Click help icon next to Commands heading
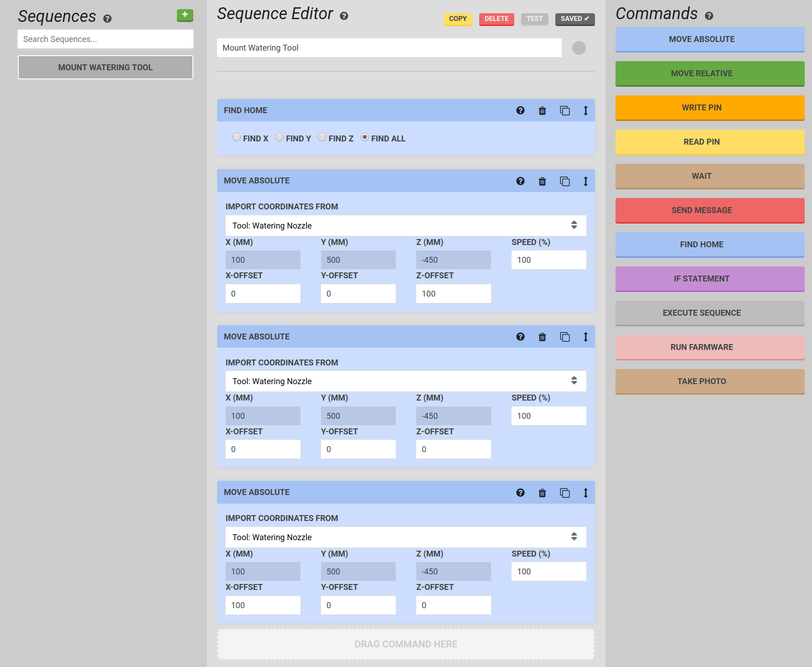812x667 pixels. [x=709, y=16]
